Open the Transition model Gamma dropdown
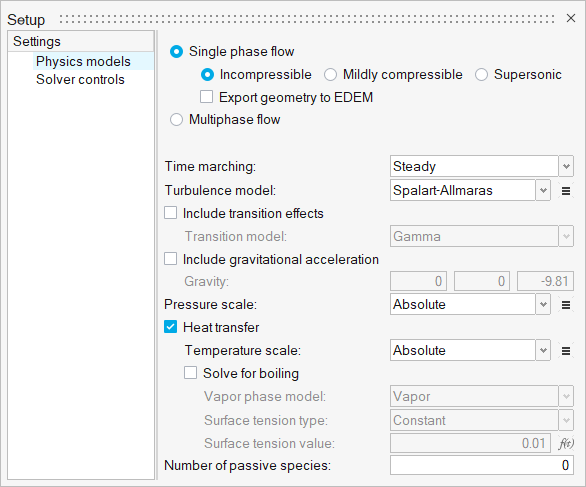586x487 pixels. [x=482, y=236]
